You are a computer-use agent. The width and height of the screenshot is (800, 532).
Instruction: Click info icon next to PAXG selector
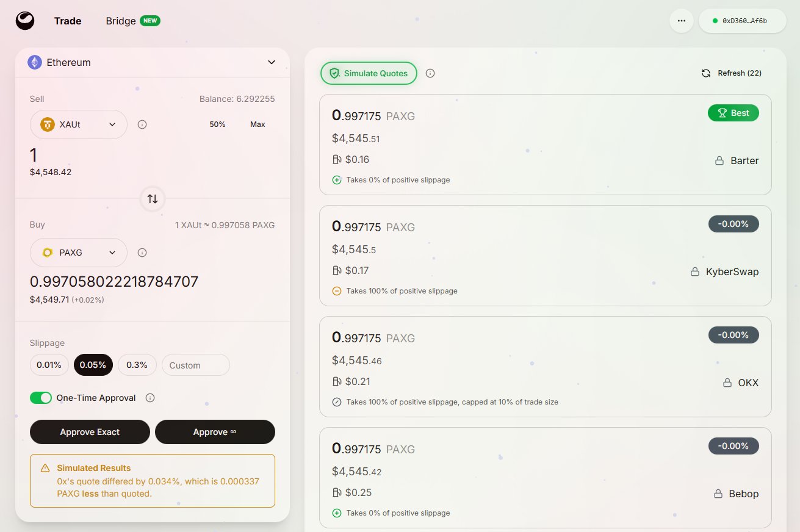pos(142,253)
